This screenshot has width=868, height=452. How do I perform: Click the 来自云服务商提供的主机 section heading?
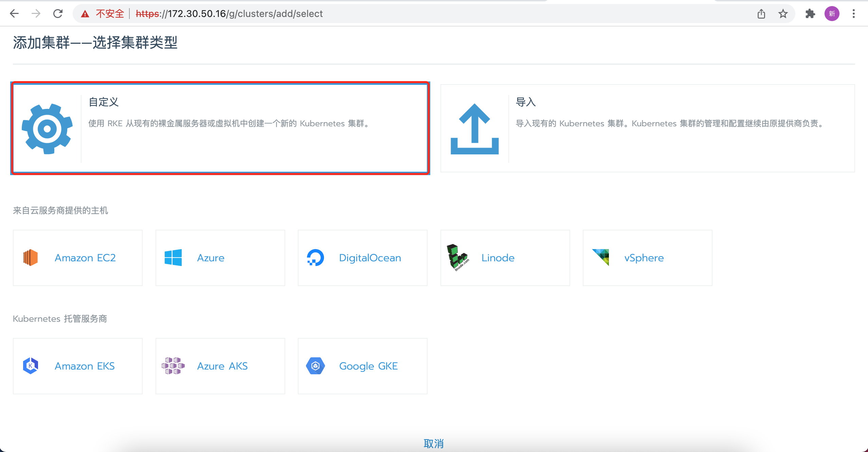pos(60,210)
